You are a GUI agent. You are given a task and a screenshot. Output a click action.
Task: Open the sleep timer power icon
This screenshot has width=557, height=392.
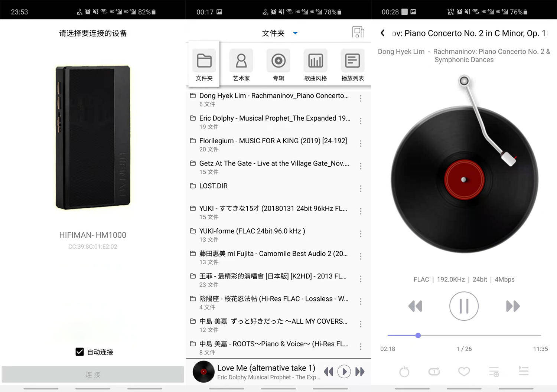coord(404,372)
